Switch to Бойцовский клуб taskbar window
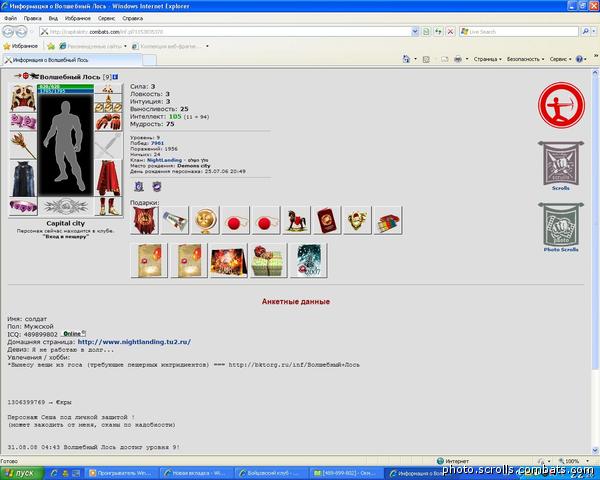 click(x=272, y=473)
